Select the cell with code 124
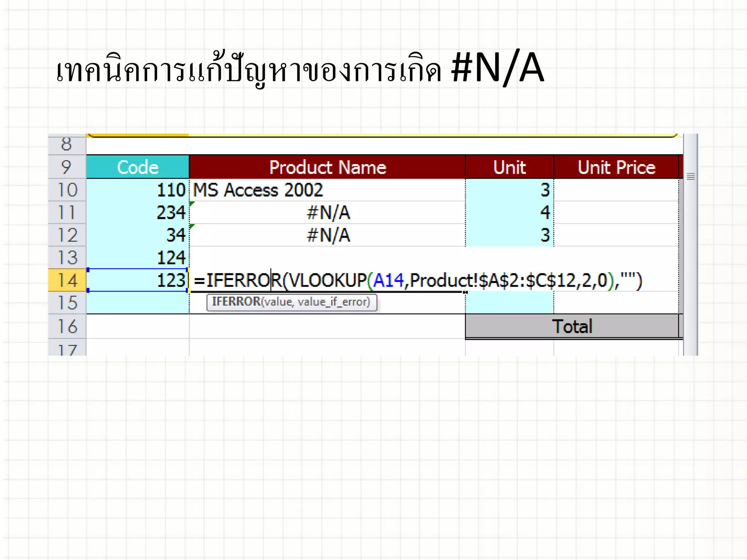This screenshot has width=747, height=560. point(138,258)
